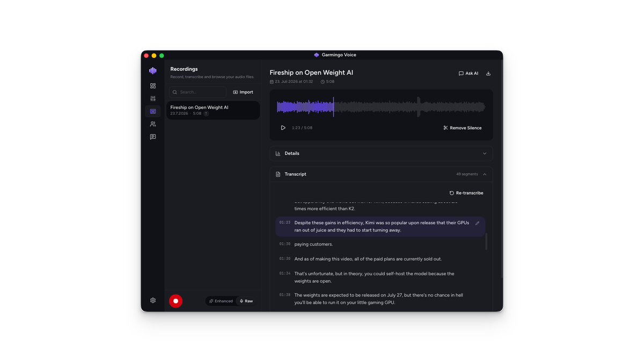Screen dimensions: 644x362
Task: Click the transcript scrollbar thumb
Action: [487, 241]
